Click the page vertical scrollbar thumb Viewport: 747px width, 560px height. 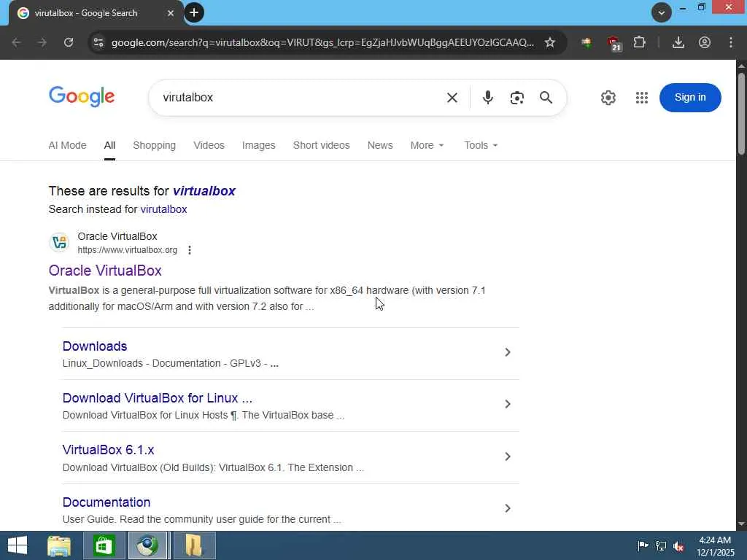click(741, 113)
